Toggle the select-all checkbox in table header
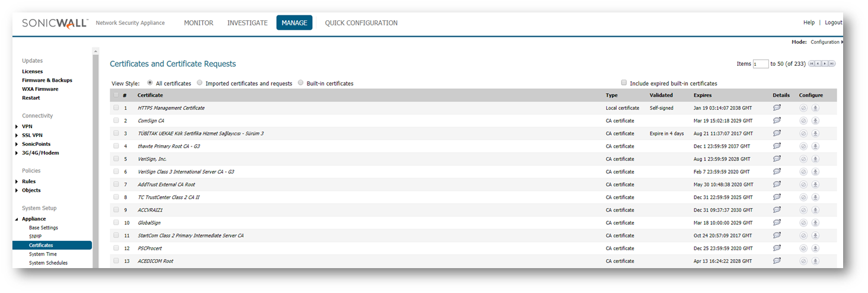This screenshot has width=868, height=293. 116,95
